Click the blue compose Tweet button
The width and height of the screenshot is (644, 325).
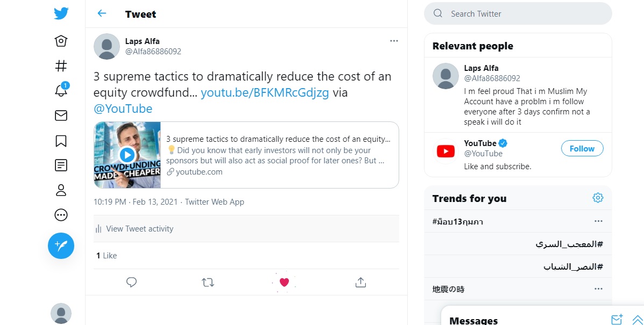pos(61,246)
